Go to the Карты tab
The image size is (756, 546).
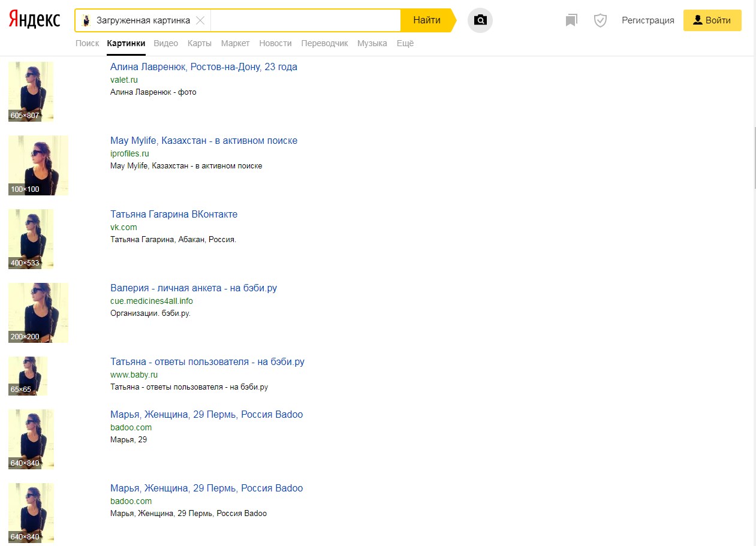coord(199,43)
